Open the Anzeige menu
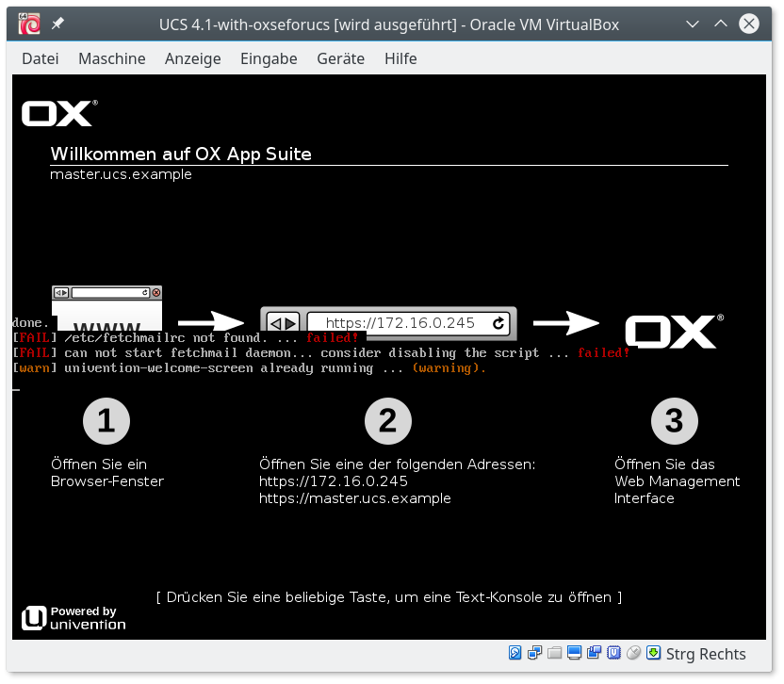 [192, 58]
